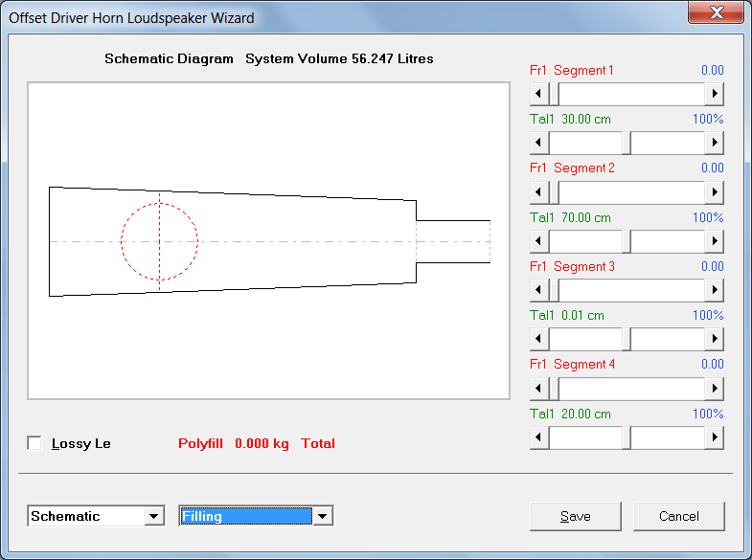This screenshot has height=560, width=752.
Task: Open the Schematic view dropdown
Action: [x=154, y=516]
